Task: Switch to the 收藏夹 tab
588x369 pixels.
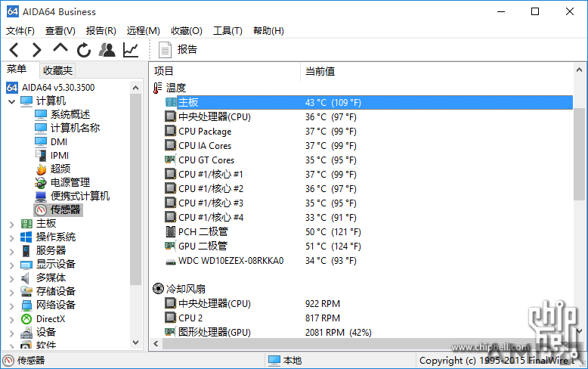Action: (x=57, y=70)
